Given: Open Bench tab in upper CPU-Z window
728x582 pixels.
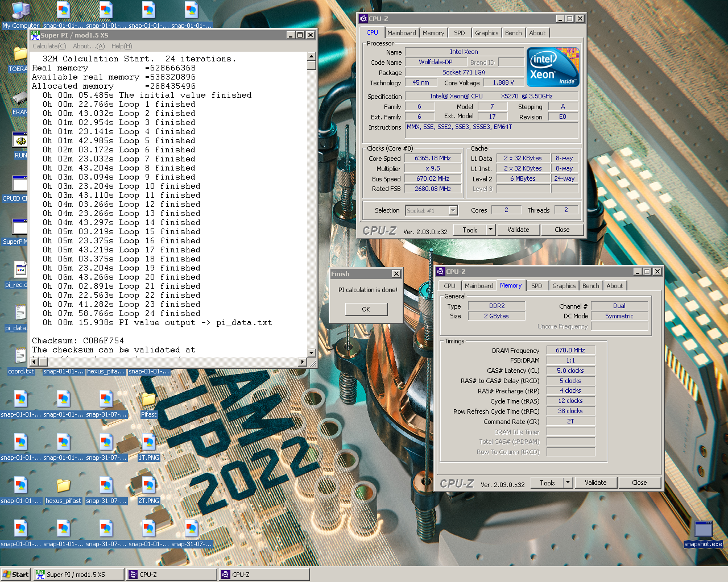Looking at the screenshot, I should (x=514, y=33).
